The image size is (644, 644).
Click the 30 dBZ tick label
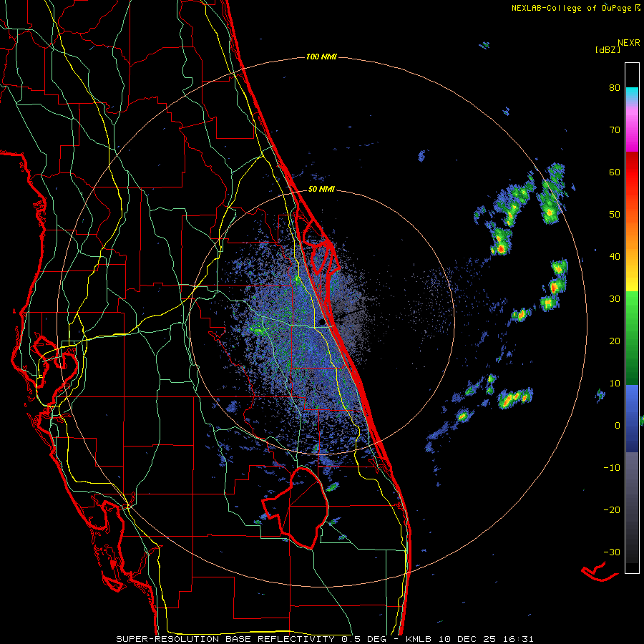pos(615,299)
